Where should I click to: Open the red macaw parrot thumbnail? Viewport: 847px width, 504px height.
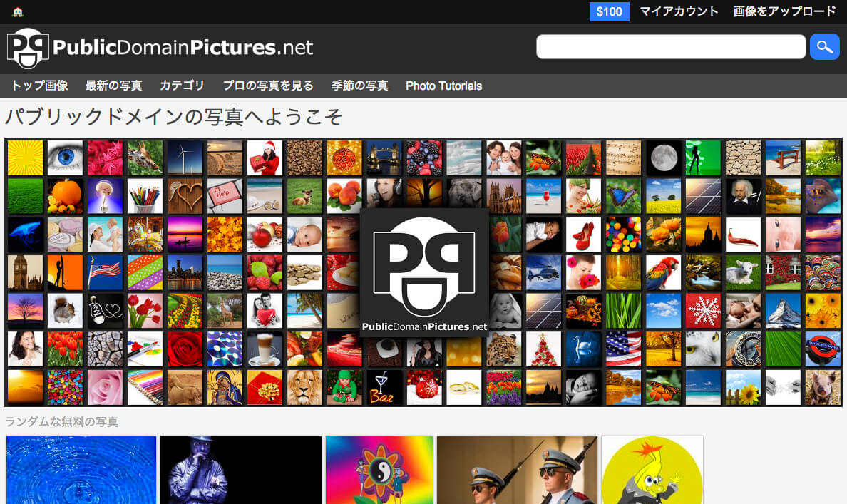click(x=663, y=273)
